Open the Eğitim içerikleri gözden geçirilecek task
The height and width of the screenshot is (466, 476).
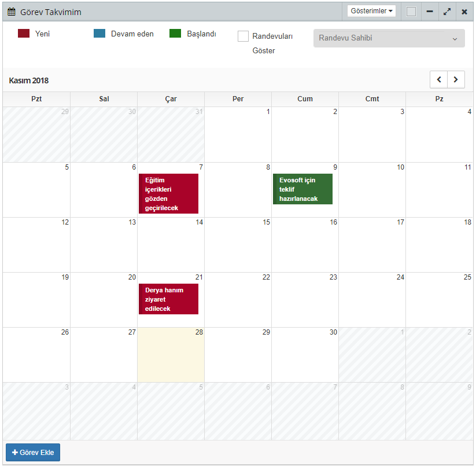pyautogui.click(x=168, y=194)
